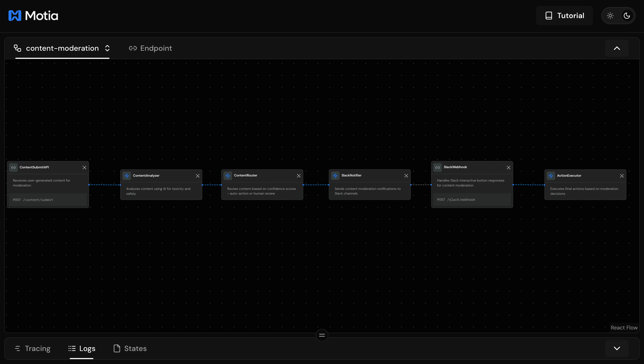Open the Tutorial
644x364 pixels.
564,16
